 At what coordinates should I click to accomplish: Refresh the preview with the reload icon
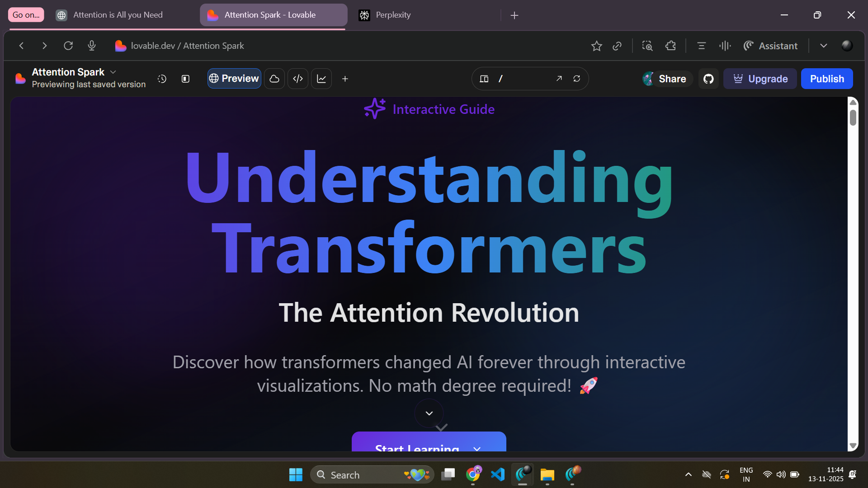coord(578,79)
